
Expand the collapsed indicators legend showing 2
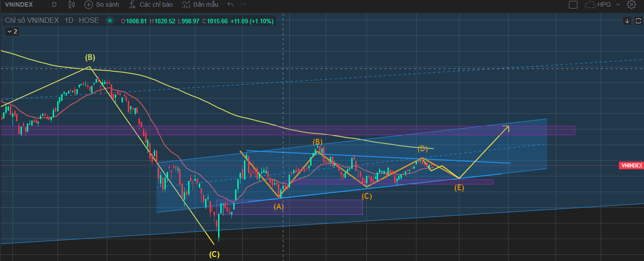(12, 31)
